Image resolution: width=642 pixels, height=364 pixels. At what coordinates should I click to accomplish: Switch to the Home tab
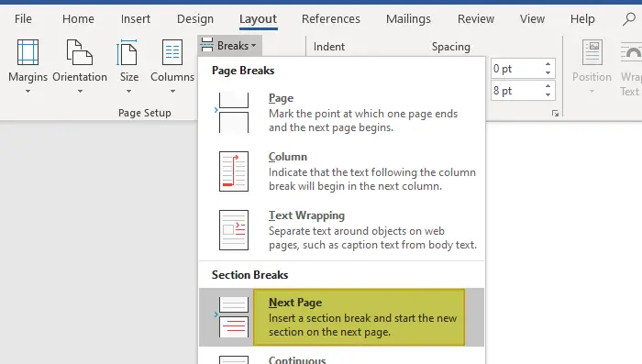pos(78,19)
